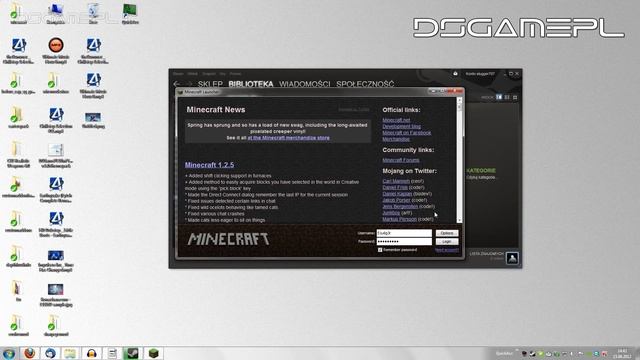This screenshot has height=360, width=640.
Task: Switch to the BIBLIOTEKA tab
Action: (x=251, y=84)
